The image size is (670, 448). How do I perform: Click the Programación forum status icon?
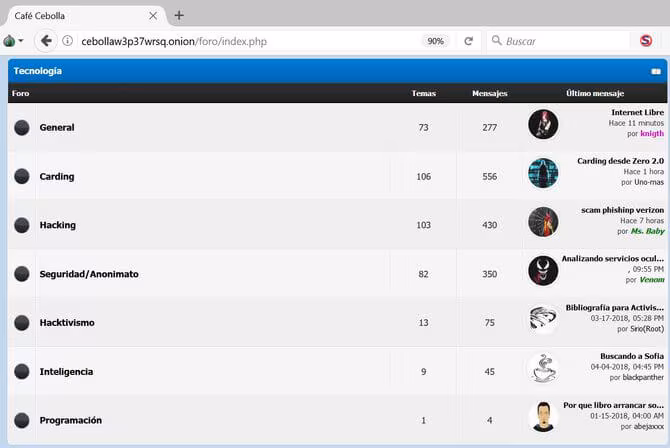pyautogui.click(x=22, y=420)
